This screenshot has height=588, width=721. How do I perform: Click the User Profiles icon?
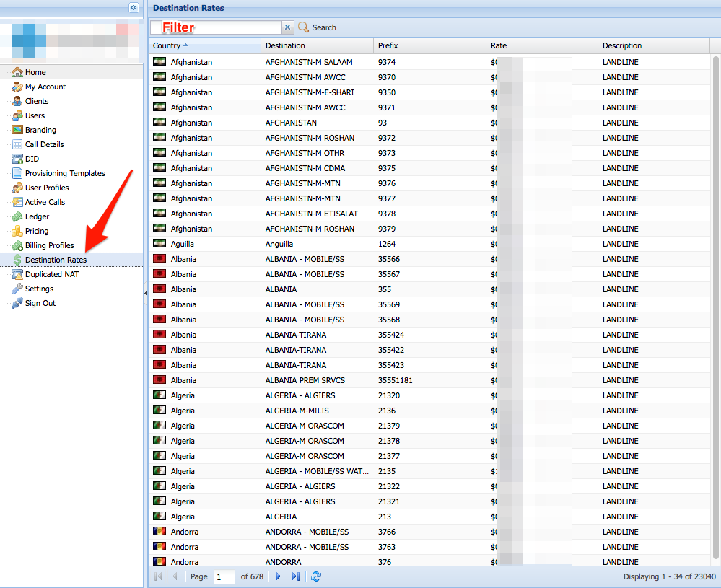coord(17,188)
